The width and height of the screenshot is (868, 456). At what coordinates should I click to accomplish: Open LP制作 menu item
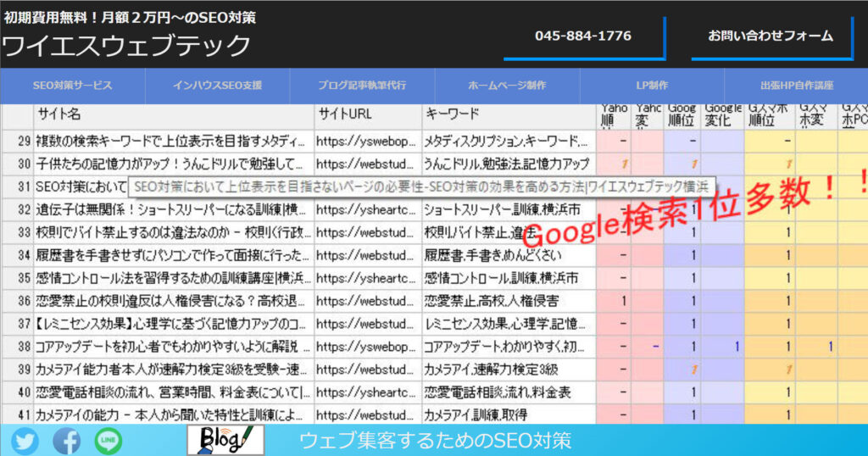[652, 86]
